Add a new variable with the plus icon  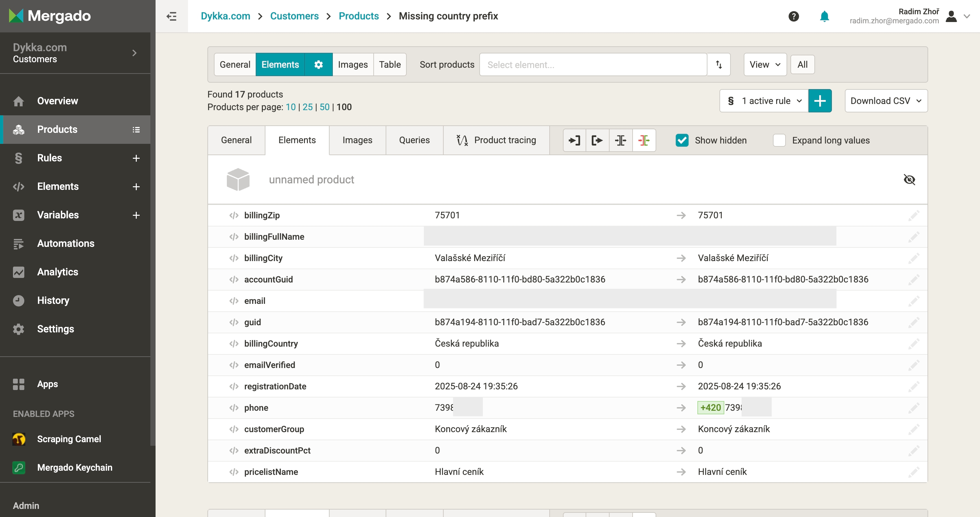(x=136, y=215)
